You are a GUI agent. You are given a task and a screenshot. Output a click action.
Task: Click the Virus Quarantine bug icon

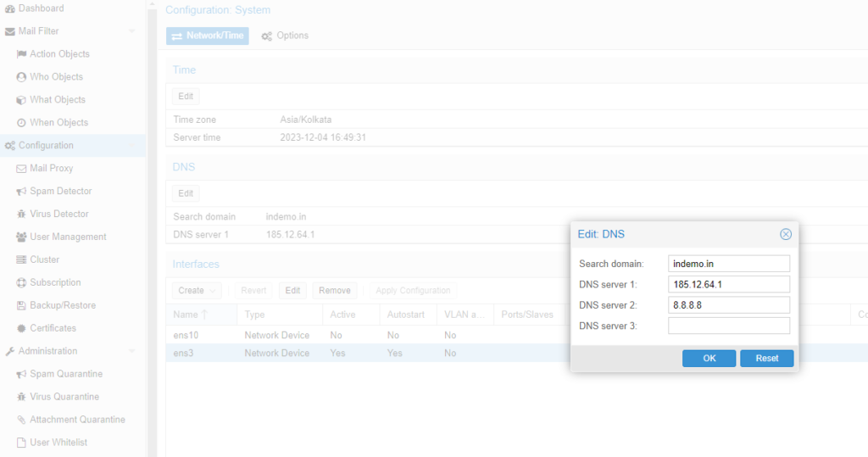point(21,397)
